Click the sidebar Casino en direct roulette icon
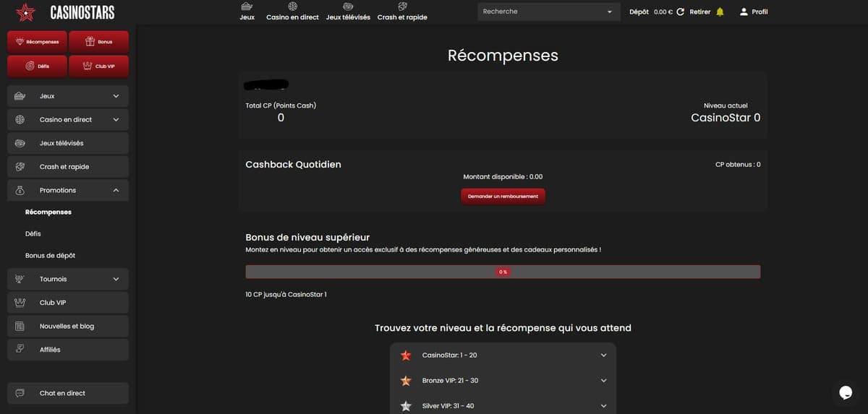 tap(20, 120)
